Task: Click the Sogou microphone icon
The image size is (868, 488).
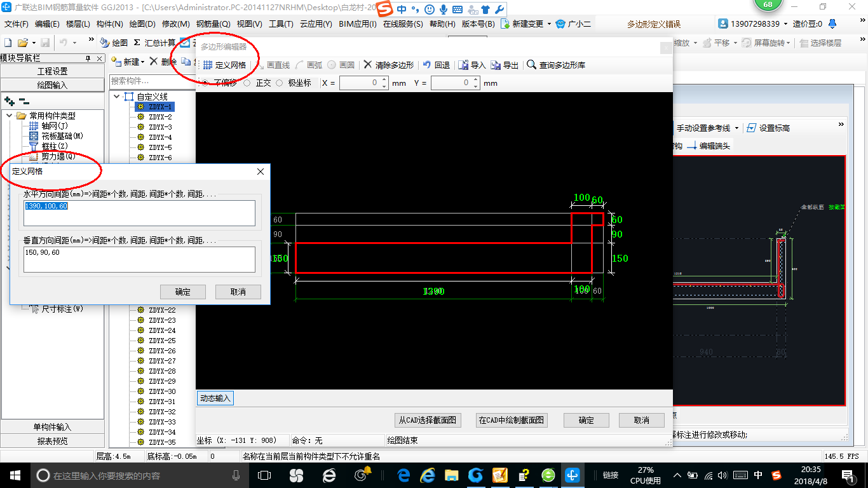Action: point(444,10)
